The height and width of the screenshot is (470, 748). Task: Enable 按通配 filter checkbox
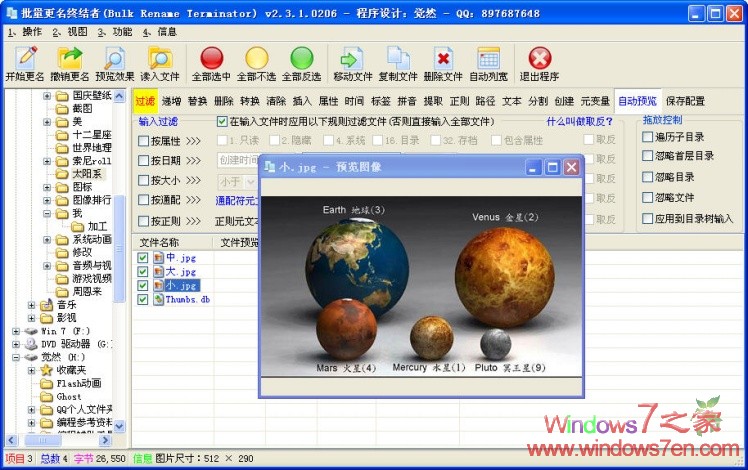click(x=143, y=200)
